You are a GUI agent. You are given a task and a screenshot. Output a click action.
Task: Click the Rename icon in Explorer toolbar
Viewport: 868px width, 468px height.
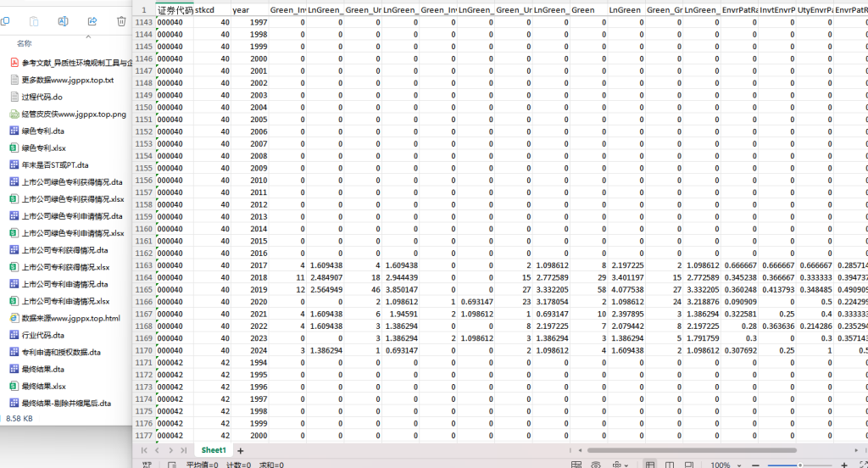[63, 21]
